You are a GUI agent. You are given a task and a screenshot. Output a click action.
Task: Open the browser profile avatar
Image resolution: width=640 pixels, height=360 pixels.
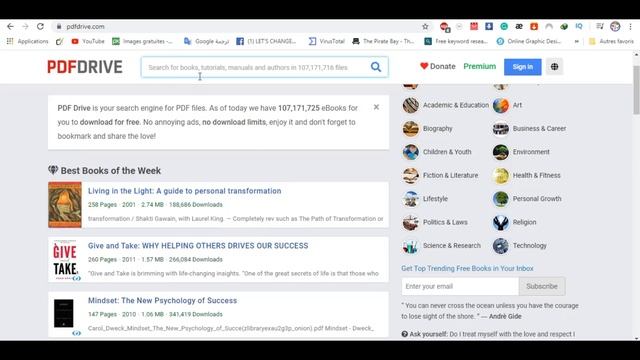[615, 27]
